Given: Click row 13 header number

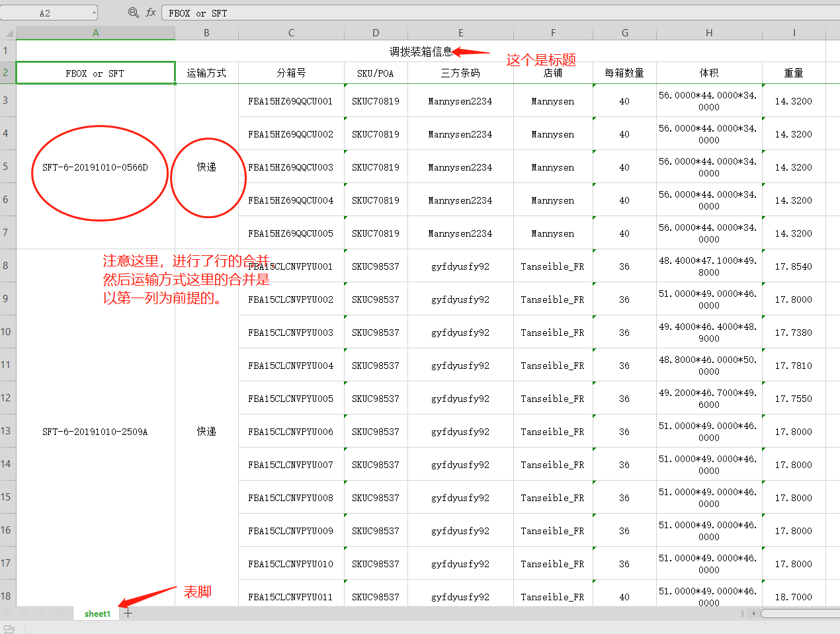Looking at the screenshot, I should [7, 431].
